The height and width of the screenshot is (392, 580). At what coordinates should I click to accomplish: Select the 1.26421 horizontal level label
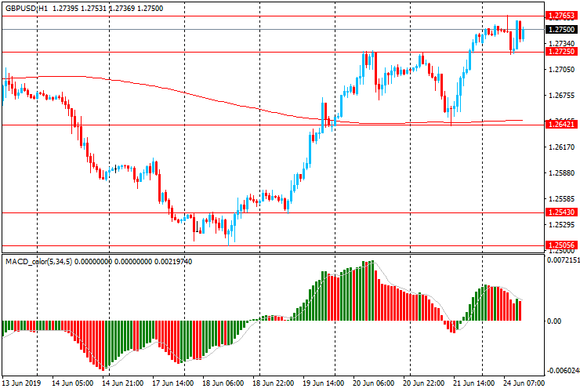click(561, 125)
